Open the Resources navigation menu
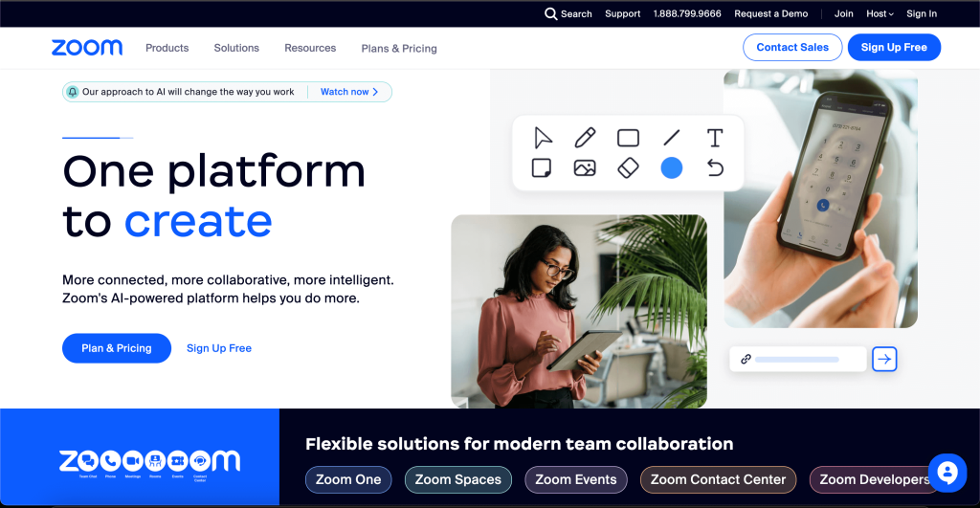This screenshot has height=508, width=980. pos(310,48)
